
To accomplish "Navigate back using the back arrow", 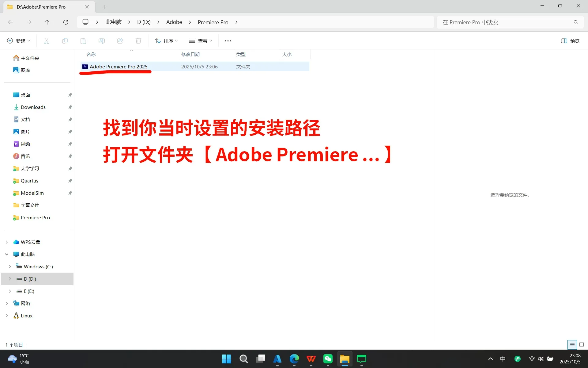I will 10,22.
